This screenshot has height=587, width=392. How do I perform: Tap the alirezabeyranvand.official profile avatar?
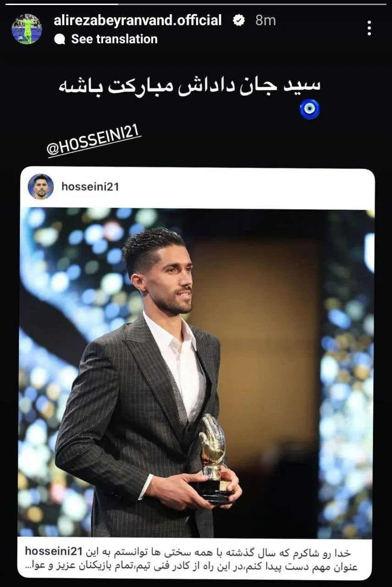pyautogui.click(x=27, y=29)
